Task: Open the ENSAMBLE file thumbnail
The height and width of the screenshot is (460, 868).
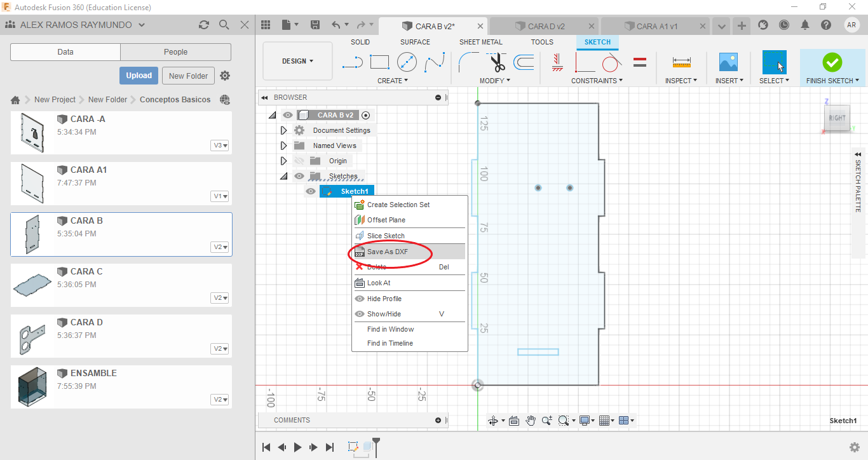Action: pos(31,386)
